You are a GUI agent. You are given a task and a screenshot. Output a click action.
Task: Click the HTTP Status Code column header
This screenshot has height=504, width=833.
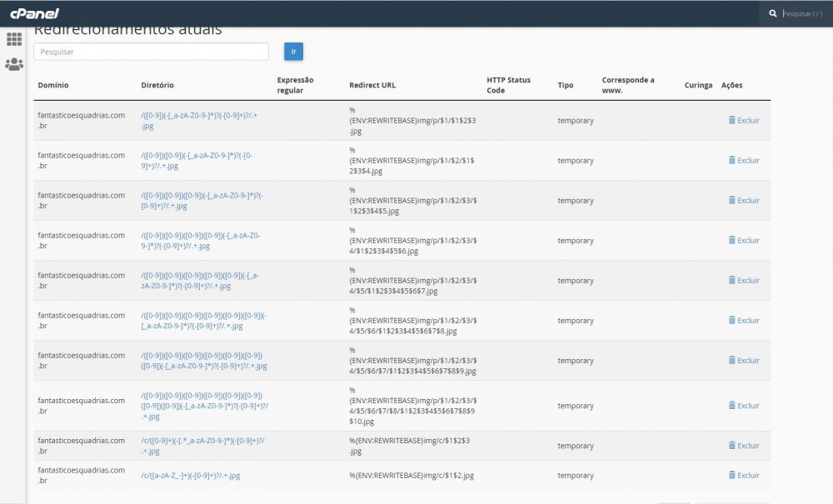[508, 85]
